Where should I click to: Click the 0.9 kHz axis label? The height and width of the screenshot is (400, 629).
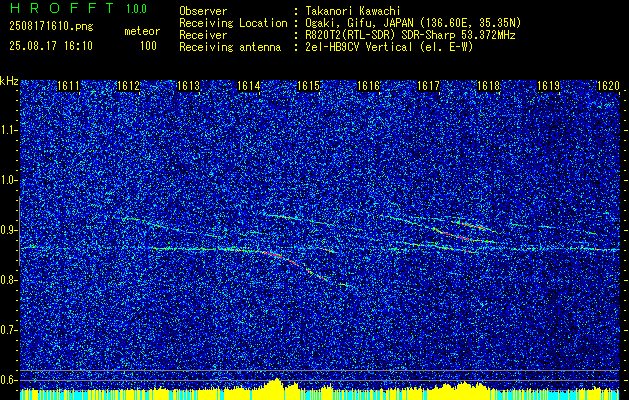click(9, 230)
